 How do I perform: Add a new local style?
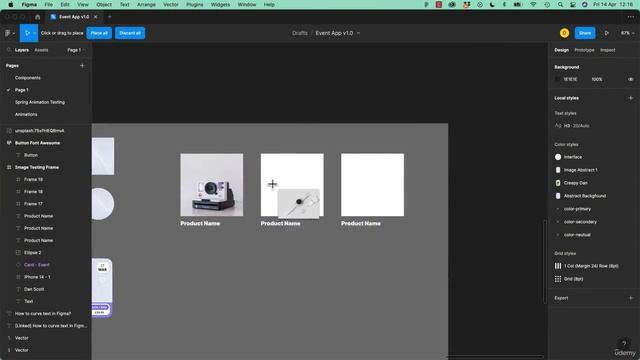point(631,98)
